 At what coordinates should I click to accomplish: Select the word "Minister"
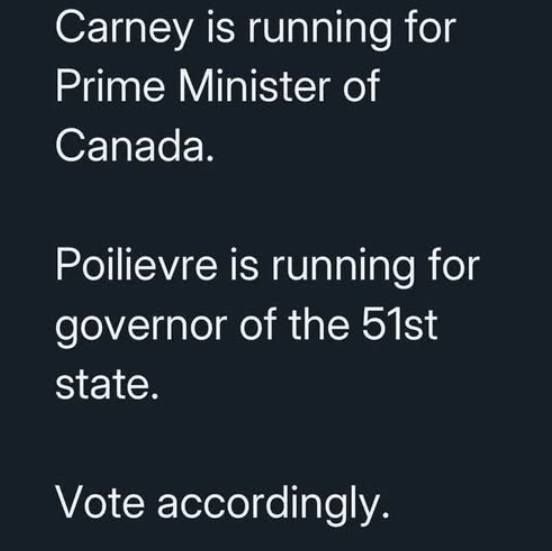(255, 86)
